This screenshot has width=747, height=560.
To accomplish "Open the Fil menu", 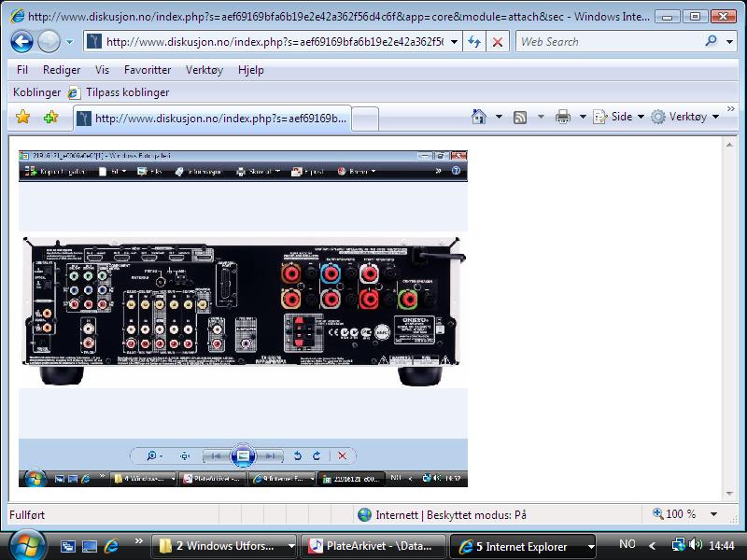I will click(x=22, y=70).
